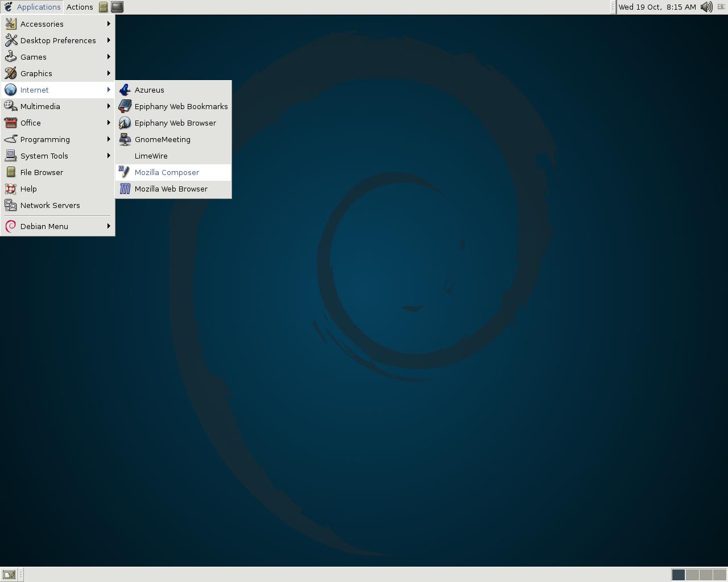Launch terminal from top panel monitor icon
Viewport: 728px width, 582px height.
(x=117, y=7)
